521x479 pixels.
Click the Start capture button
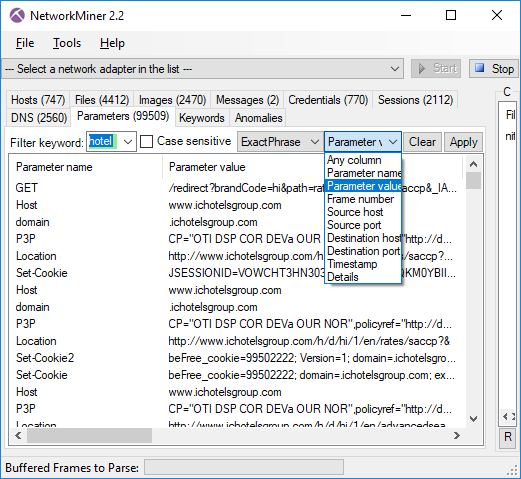pyautogui.click(x=436, y=69)
